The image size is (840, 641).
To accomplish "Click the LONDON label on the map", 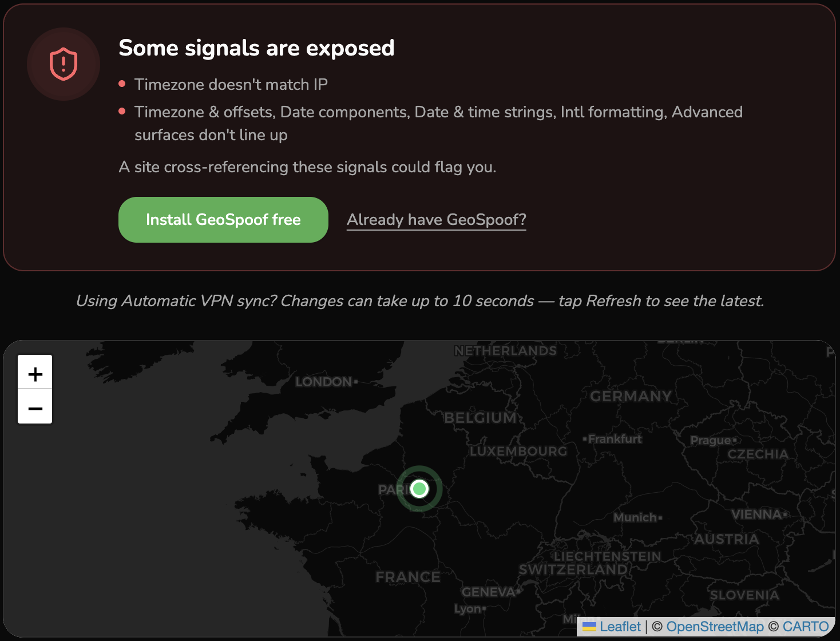I will click(324, 382).
